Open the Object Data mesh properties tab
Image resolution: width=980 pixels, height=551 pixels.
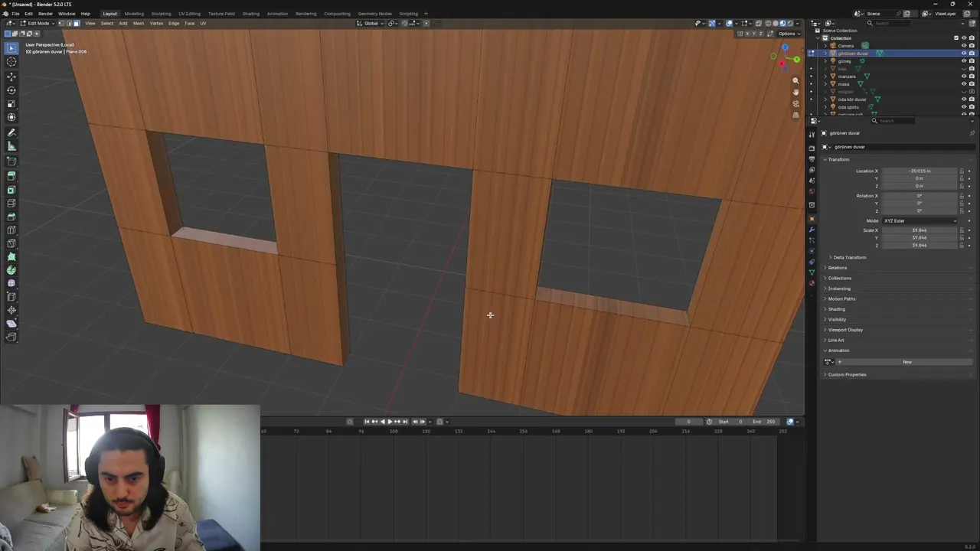[812, 272]
